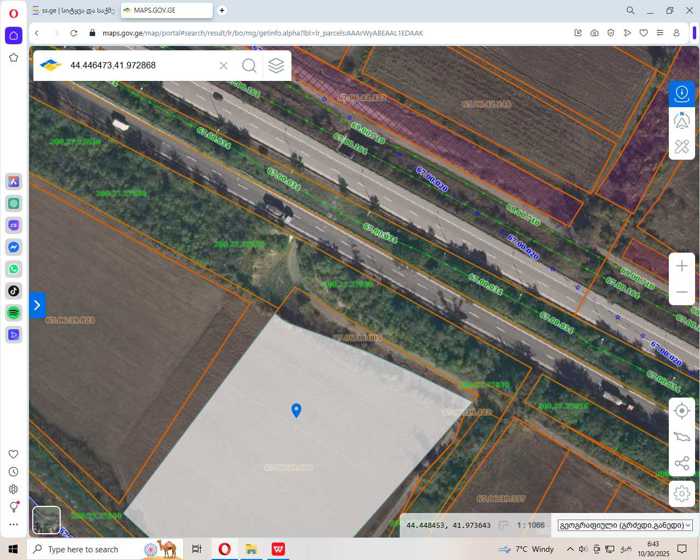
Task: Zoom in on the map
Action: [x=682, y=266]
